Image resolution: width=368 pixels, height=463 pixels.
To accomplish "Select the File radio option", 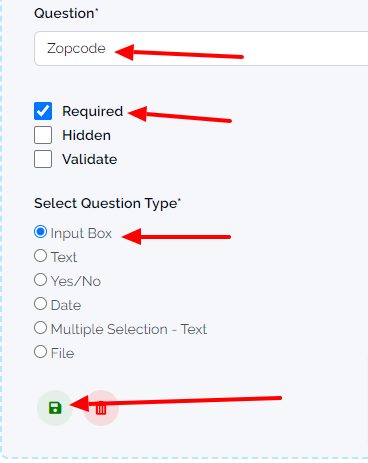I will 40,352.
